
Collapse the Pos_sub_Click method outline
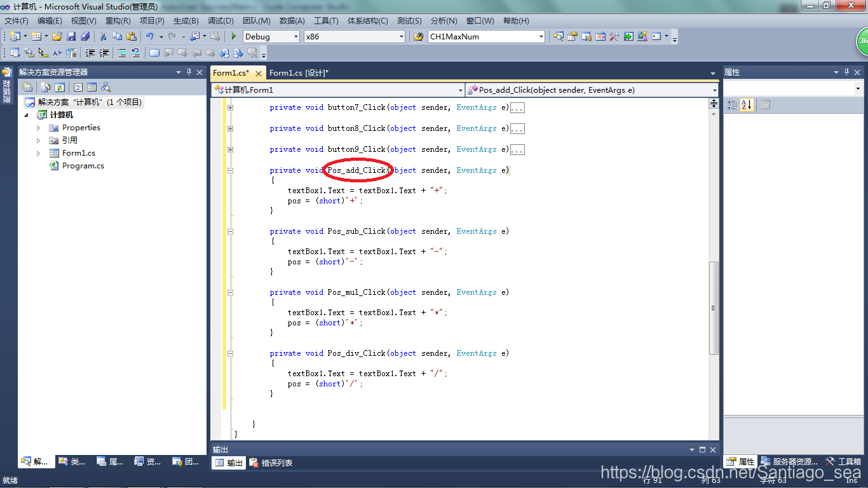230,231
